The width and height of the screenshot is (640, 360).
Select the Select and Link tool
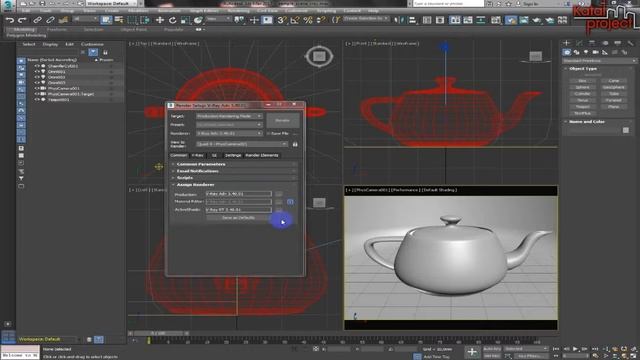37,20
